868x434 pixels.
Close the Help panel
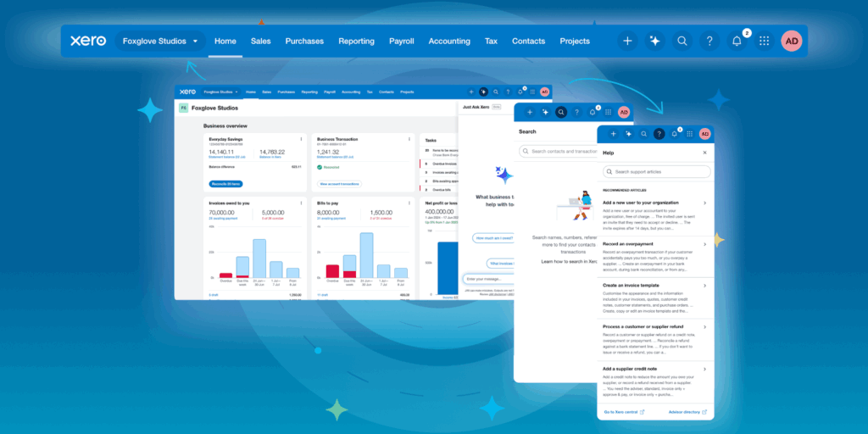click(x=704, y=153)
